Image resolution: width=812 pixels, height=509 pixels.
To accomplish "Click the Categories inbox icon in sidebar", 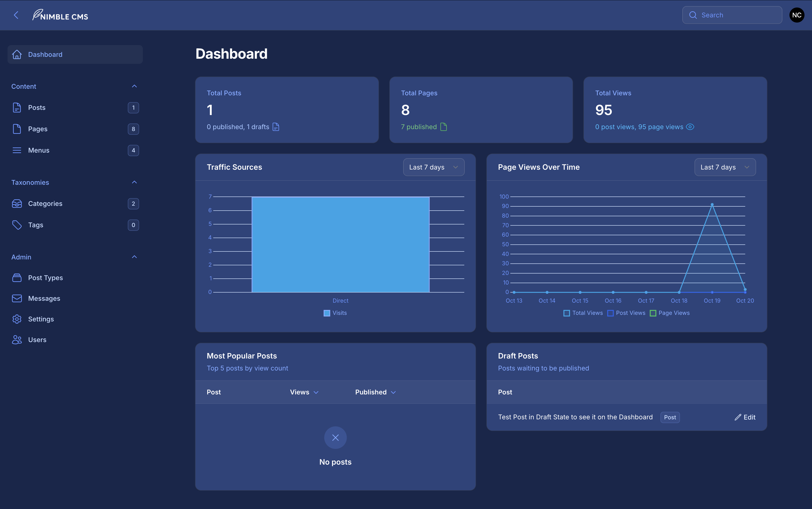I will point(17,204).
